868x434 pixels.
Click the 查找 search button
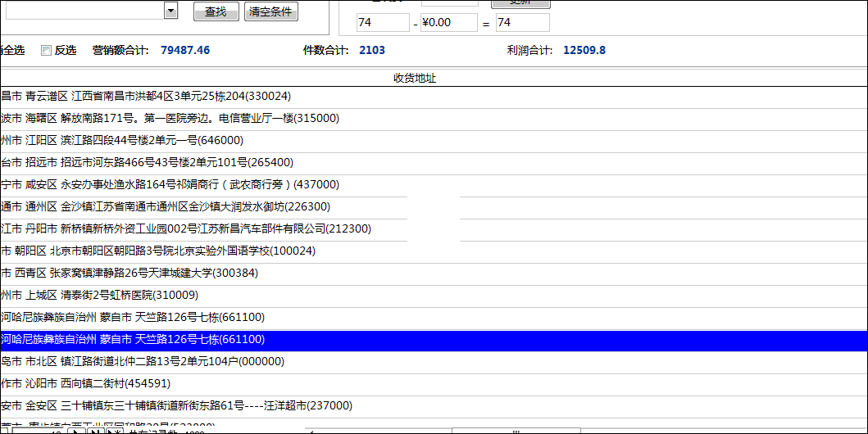[x=216, y=11]
